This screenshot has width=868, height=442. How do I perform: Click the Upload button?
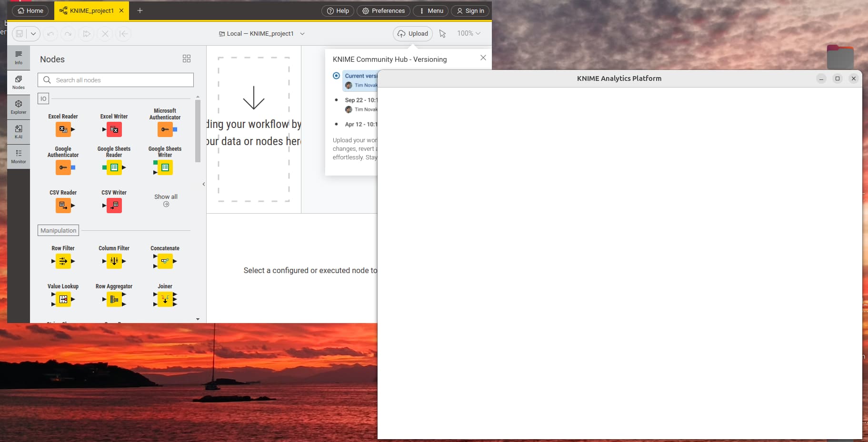click(x=413, y=33)
